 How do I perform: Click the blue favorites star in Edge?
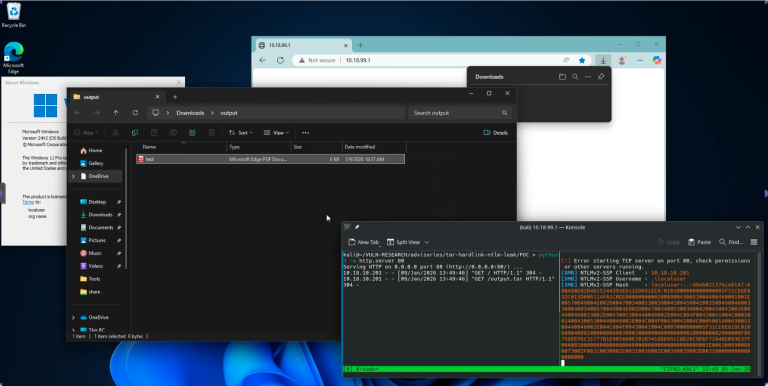(x=582, y=60)
